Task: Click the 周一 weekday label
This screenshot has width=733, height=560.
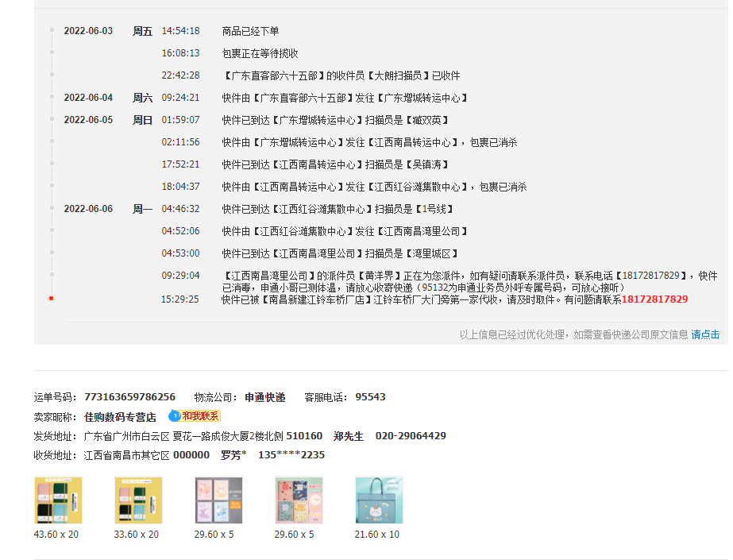Action: tap(142, 209)
